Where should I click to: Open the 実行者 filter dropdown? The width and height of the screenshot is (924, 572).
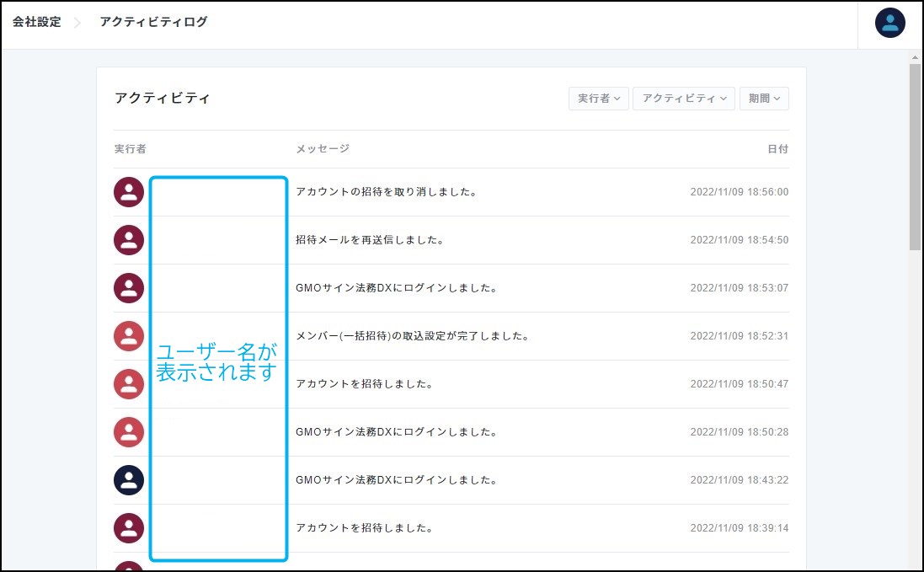click(x=599, y=99)
